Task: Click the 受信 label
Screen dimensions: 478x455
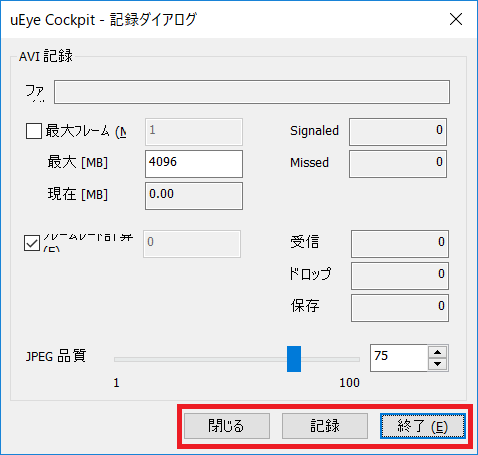Action: click(305, 242)
